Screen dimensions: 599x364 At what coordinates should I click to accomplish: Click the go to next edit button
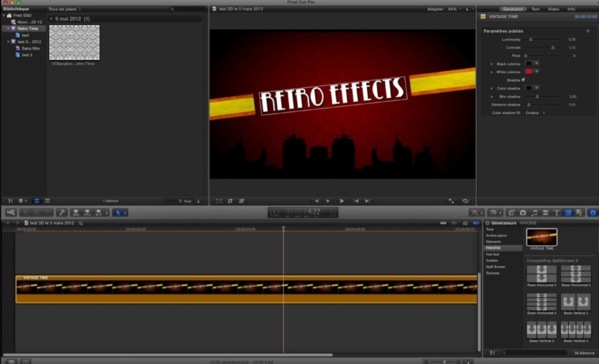[367, 201]
